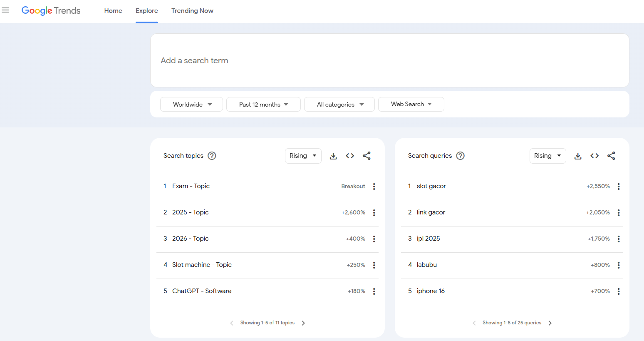The image size is (644, 341).
Task: Go to next page of topics
Action: (303, 323)
